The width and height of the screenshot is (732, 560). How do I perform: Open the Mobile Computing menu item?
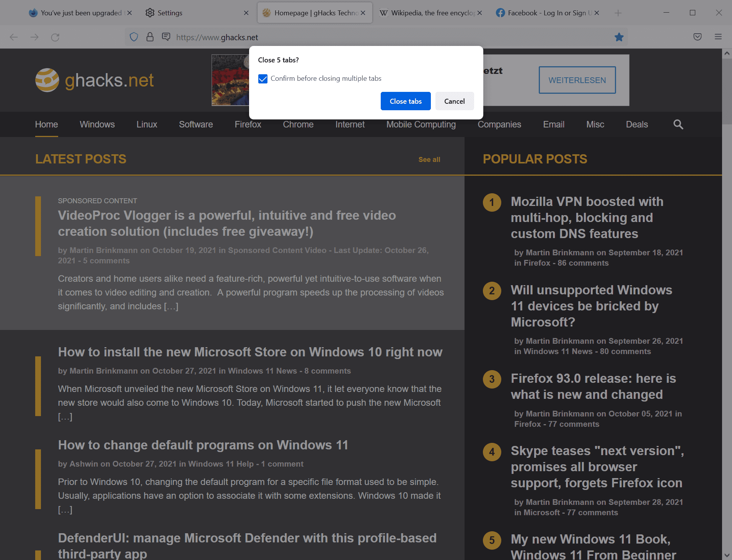pyautogui.click(x=421, y=124)
